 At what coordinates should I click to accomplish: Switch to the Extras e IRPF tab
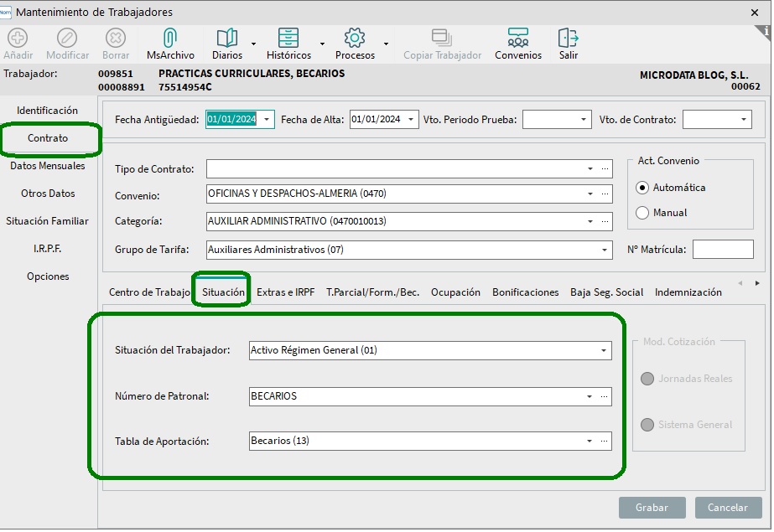[285, 292]
